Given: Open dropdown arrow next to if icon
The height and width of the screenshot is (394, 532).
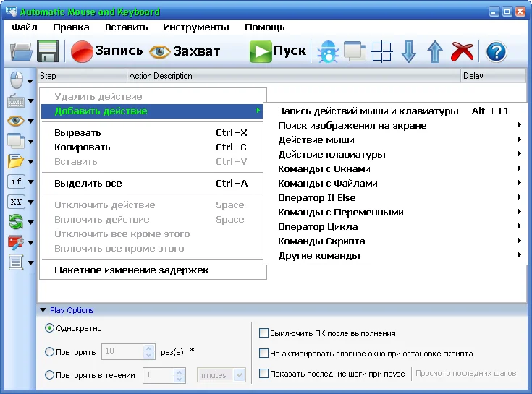Looking at the screenshot, I should [x=30, y=182].
